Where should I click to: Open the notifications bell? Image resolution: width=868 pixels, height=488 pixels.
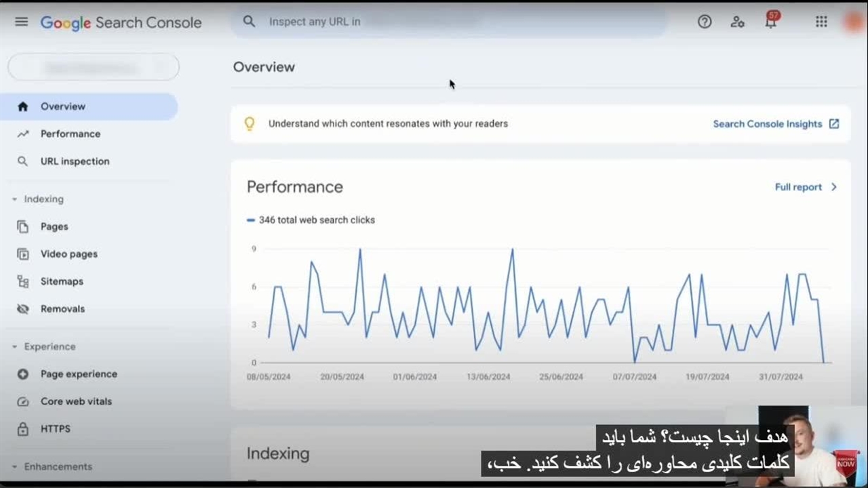click(x=770, y=22)
